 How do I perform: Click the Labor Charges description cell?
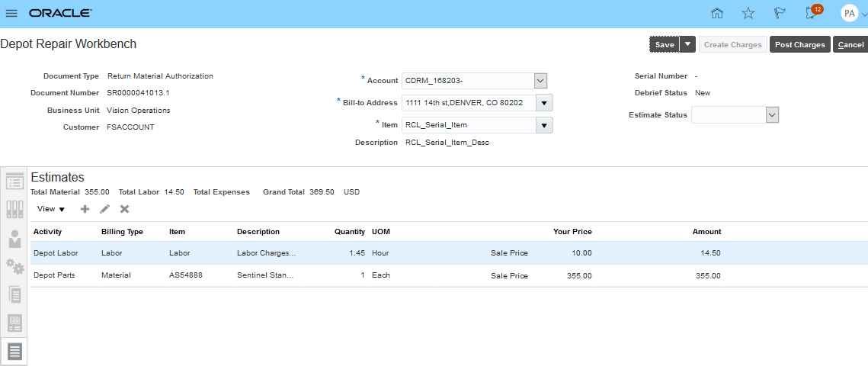point(267,253)
